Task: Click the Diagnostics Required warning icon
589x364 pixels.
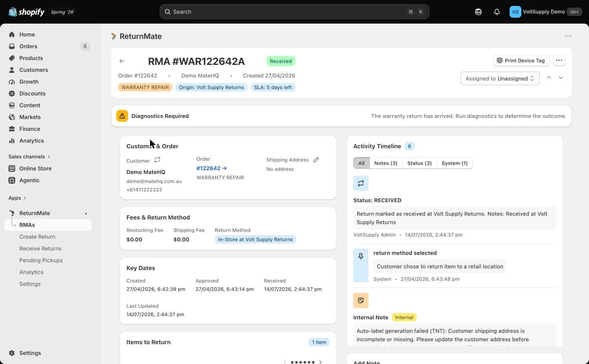Action: tap(122, 116)
